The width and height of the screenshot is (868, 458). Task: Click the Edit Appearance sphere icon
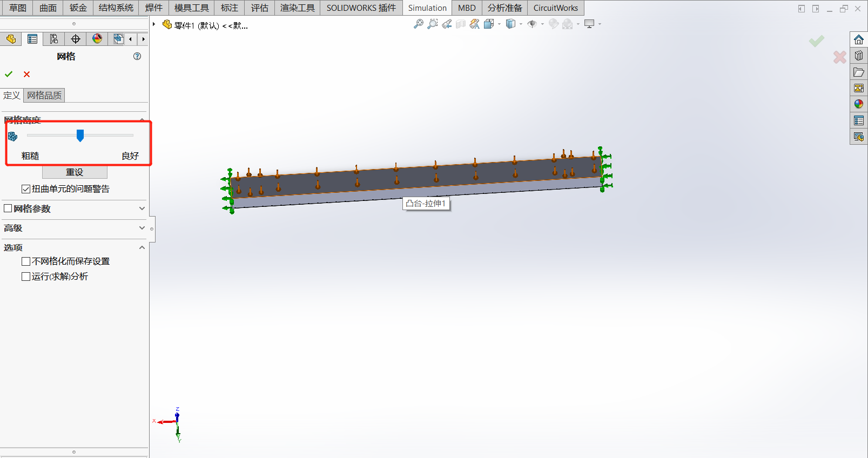pos(554,24)
